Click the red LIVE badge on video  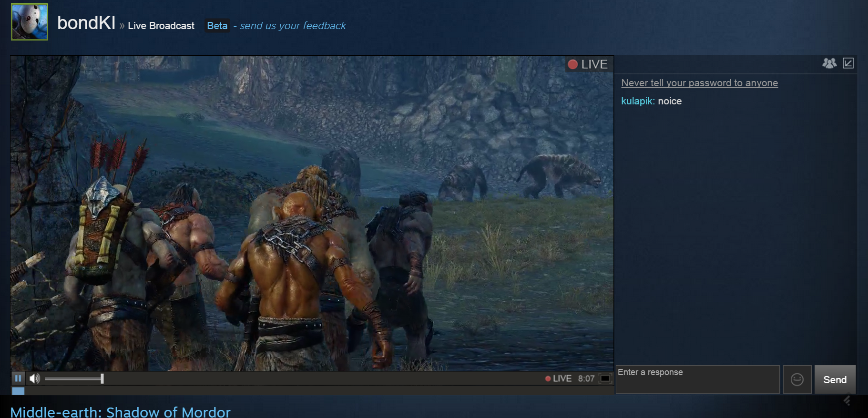click(588, 64)
